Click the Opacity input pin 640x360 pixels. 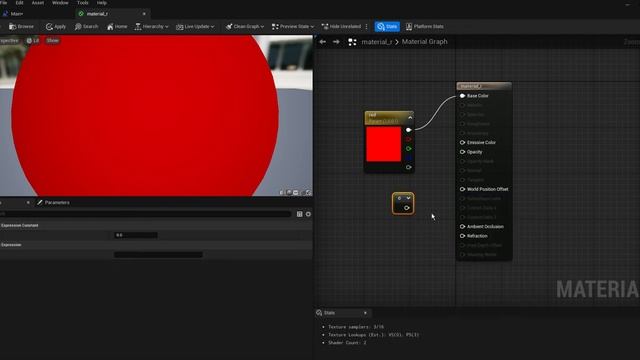[x=462, y=152]
